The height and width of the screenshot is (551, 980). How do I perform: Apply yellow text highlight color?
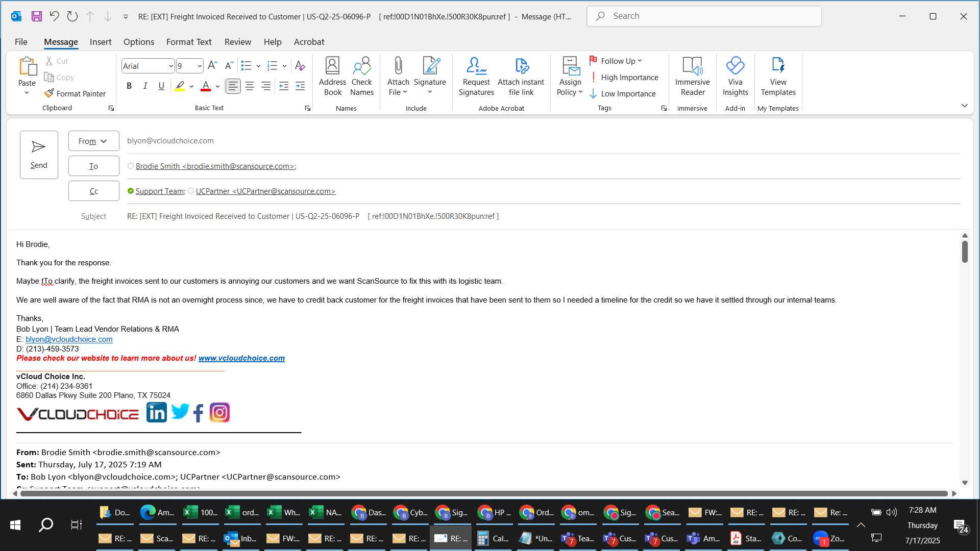(x=180, y=86)
